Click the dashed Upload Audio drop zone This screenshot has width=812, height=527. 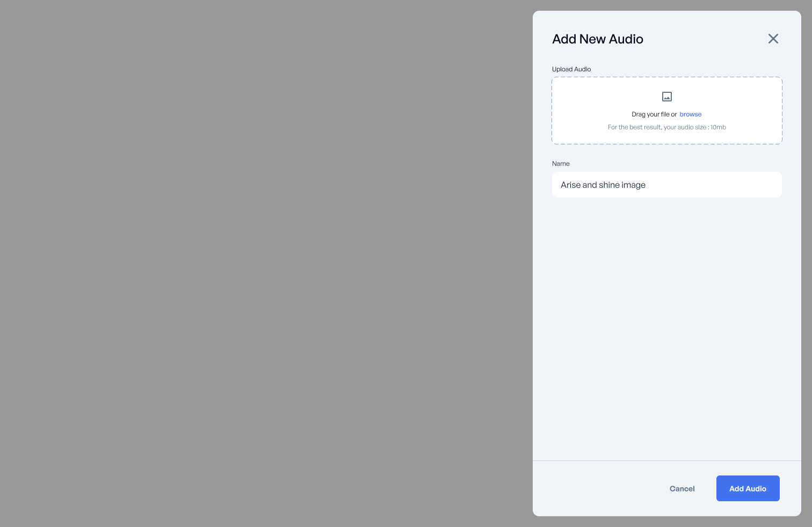667,111
